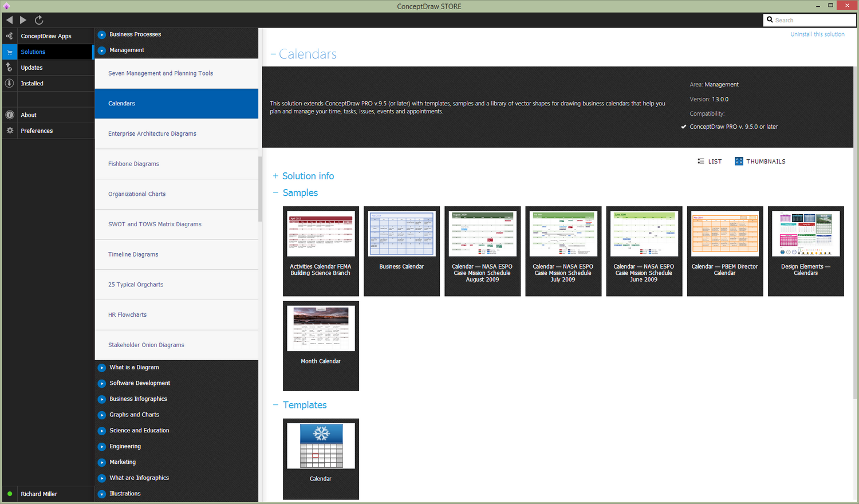Image resolution: width=859 pixels, height=504 pixels.
Task: Expand the Business Infographics category
Action: (102, 399)
